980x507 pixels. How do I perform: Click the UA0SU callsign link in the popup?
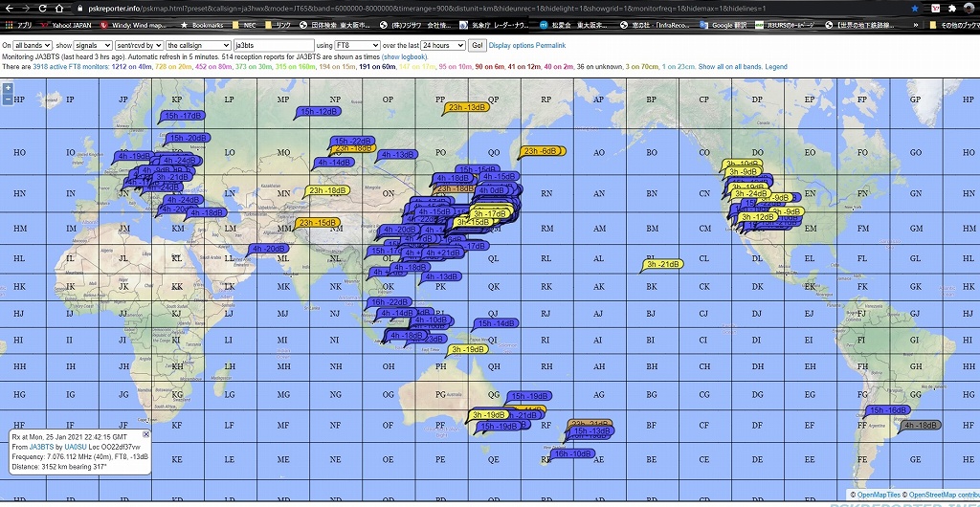pos(75,447)
